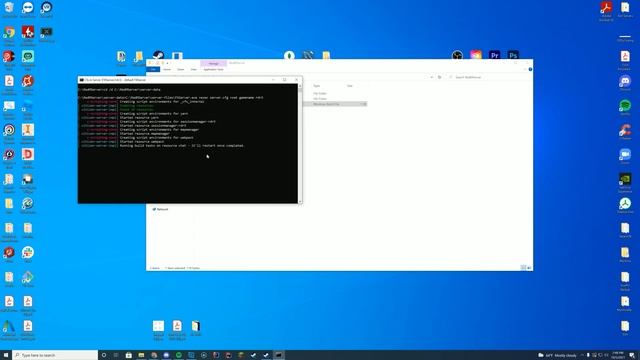Open the Spotify desktop shortcut
640x360 pixels.
[x=625, y=106]
